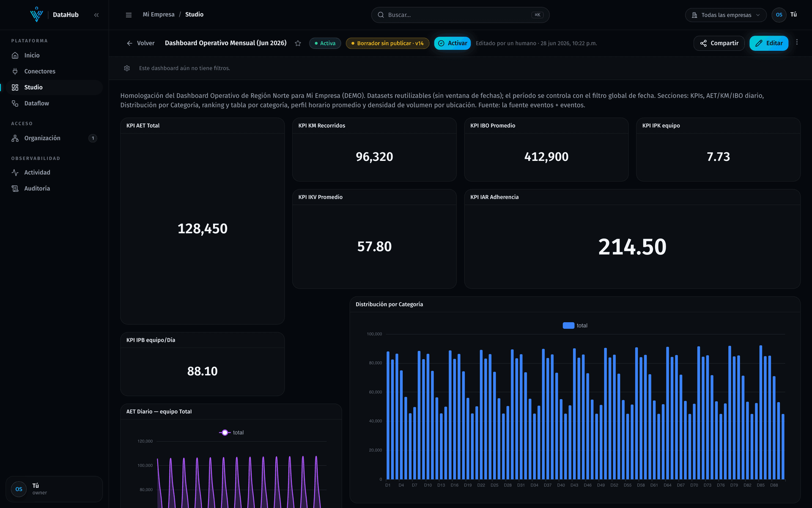Click the AET Diario — equipo Total title
The height and width of the screenshot is (508, 812).
pyautogui.click(x=159, y=411)
